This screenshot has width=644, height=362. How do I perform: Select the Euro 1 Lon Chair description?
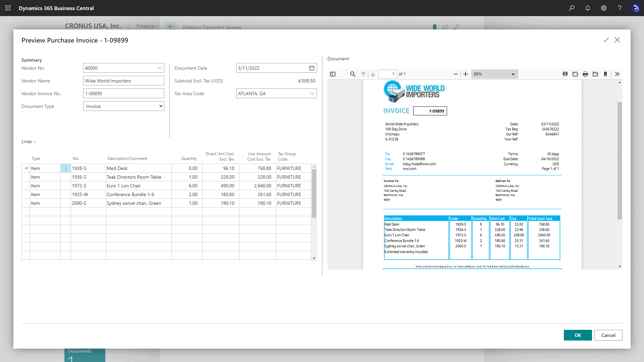tap(139, 186)
